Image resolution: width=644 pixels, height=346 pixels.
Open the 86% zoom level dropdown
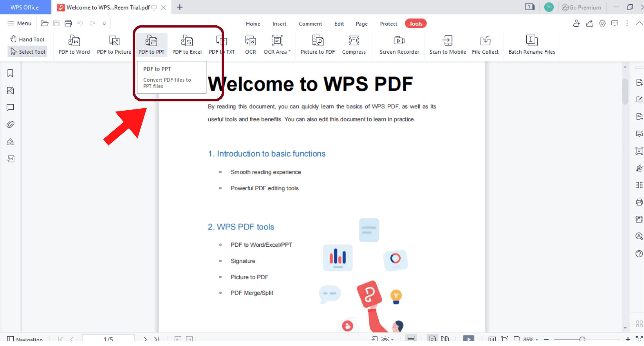(531, 339)
